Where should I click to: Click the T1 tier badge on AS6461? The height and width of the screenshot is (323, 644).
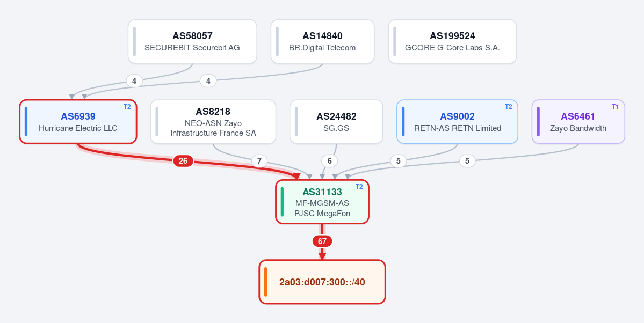[x=615, y=107]
